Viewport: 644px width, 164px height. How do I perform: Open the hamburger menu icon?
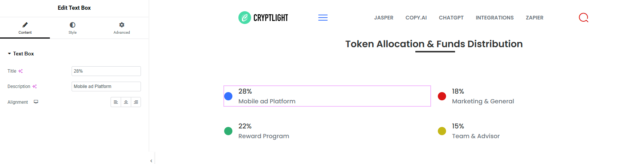[x=323, y=18]
